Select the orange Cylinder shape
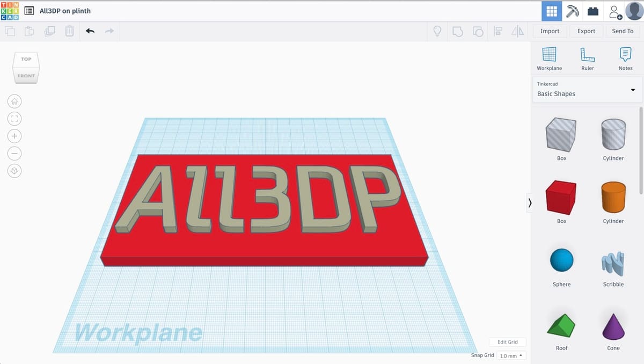Screen dimensions: 644x364 (613, 197)
